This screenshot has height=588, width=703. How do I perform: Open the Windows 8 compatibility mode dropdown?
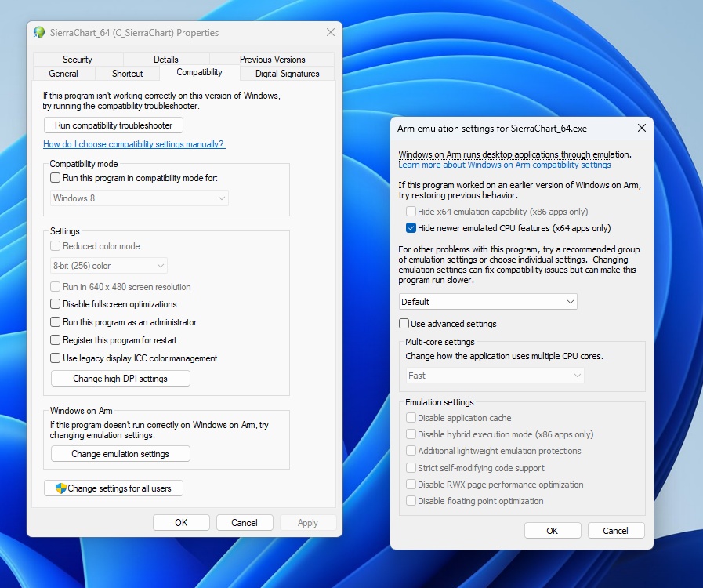(x=140, y=198)
